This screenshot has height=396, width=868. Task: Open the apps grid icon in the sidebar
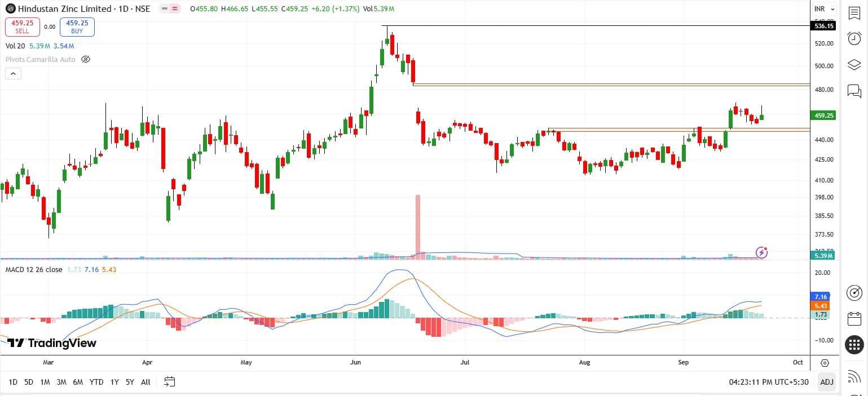click(854, 344)
